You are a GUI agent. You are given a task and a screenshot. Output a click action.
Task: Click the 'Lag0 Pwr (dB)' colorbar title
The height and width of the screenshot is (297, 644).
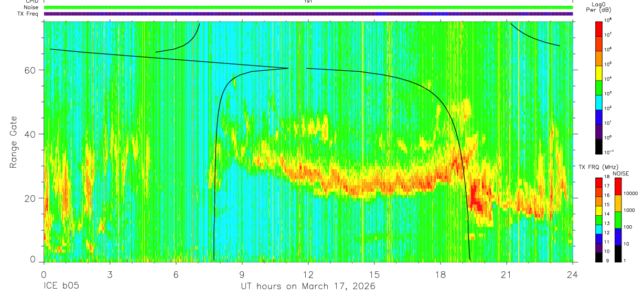click(599, 7)
